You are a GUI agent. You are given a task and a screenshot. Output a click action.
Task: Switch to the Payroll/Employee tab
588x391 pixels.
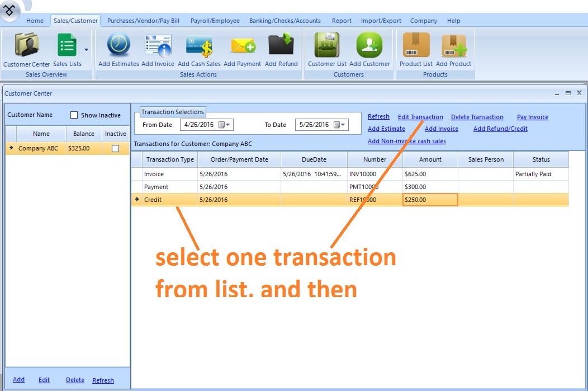(215, 21)
